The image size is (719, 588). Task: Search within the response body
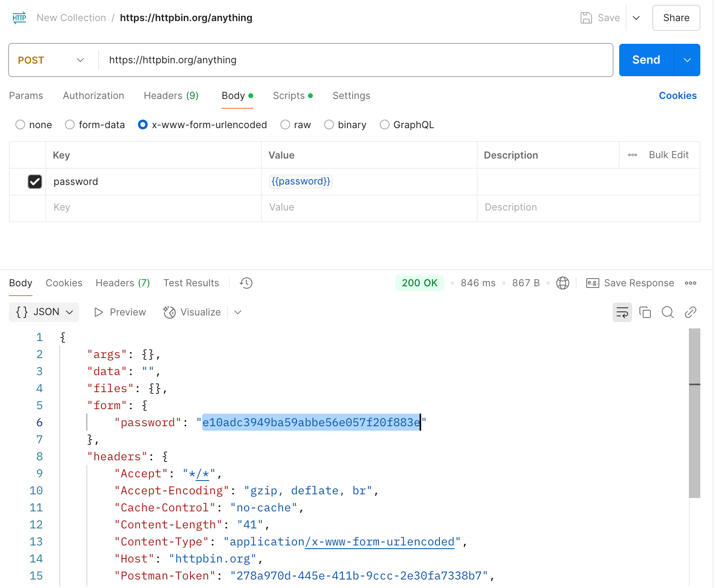(x=667, y=312)
